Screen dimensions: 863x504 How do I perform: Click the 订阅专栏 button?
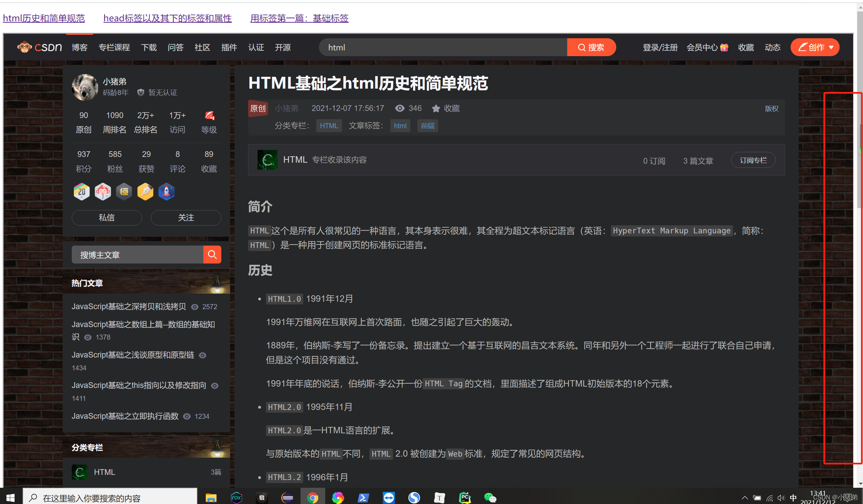coord(753,160)
